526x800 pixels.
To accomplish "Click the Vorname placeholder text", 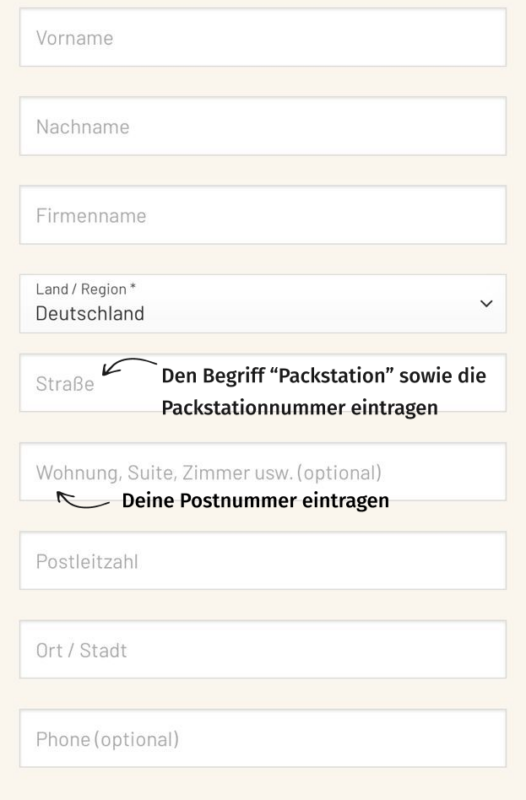I will (74, 38).
